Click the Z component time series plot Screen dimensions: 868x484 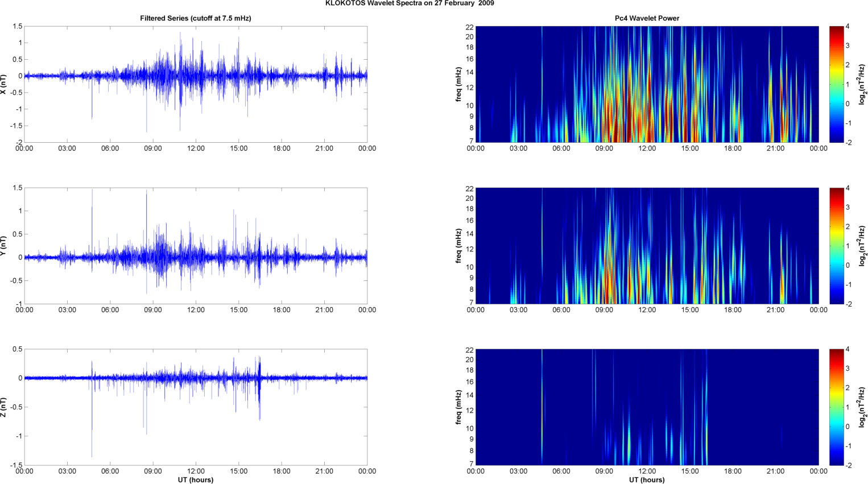(195, 407)
